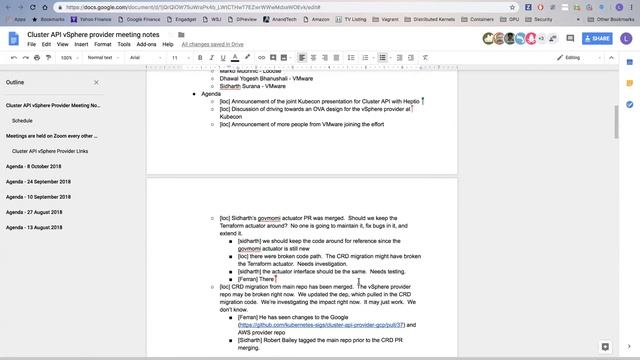Open the highlight color picker

click(x=247, y=58)
